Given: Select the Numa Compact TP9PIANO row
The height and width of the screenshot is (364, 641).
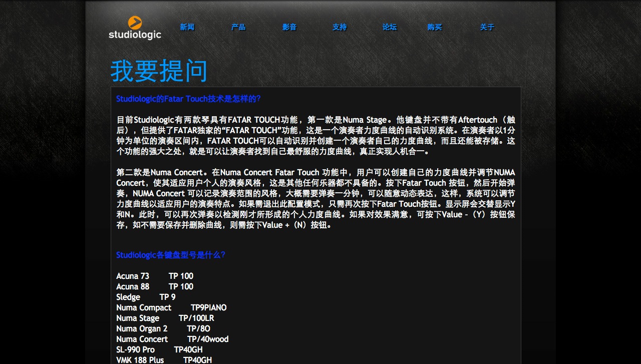Looking at the screenshot, I should [171, 307].
